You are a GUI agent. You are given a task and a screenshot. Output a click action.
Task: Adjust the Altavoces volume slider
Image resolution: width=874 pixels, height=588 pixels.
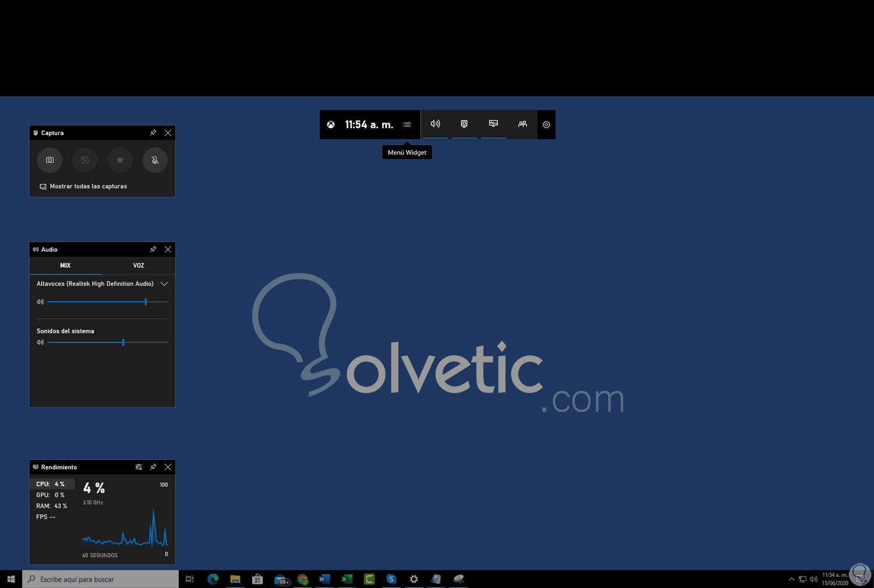pyautogui.click(x=108, y=302)
